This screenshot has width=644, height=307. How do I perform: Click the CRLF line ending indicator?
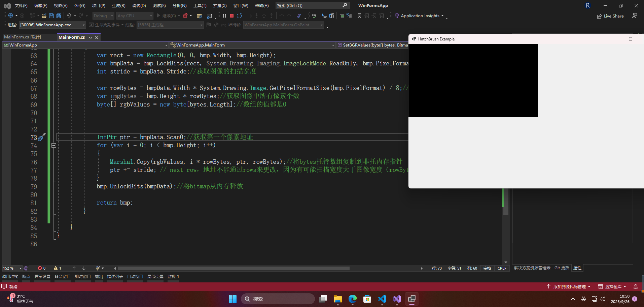pos(502,268)
